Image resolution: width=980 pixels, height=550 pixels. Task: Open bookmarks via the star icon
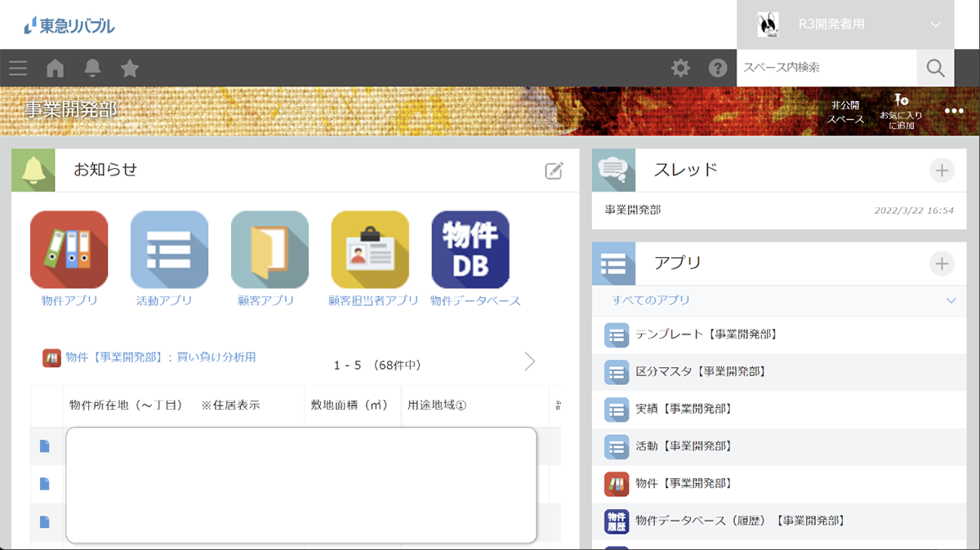coord(130,69)
